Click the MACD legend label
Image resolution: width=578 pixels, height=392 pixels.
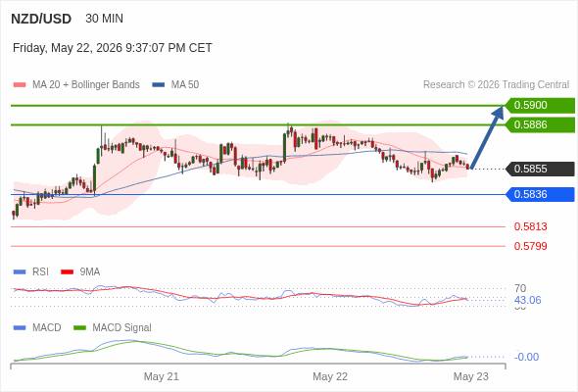coord(47,328)
